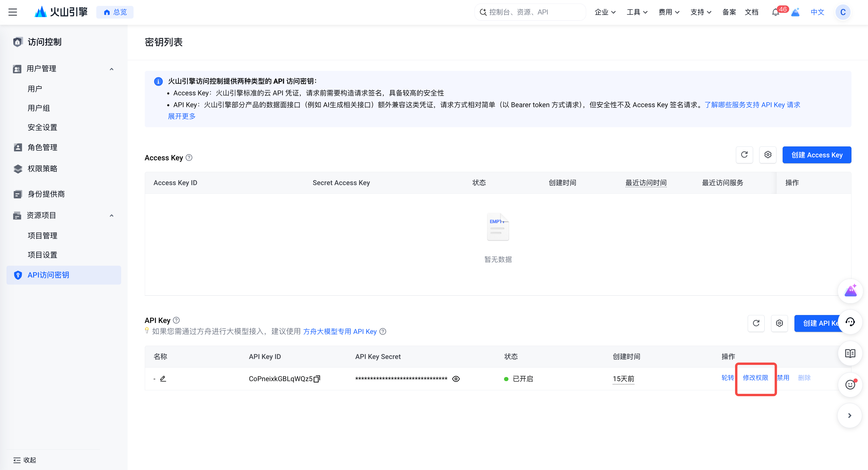Screen dimensions: 868x470
Task: Collapse the 资源项目 sidebar section
Action: coord(112,216)
